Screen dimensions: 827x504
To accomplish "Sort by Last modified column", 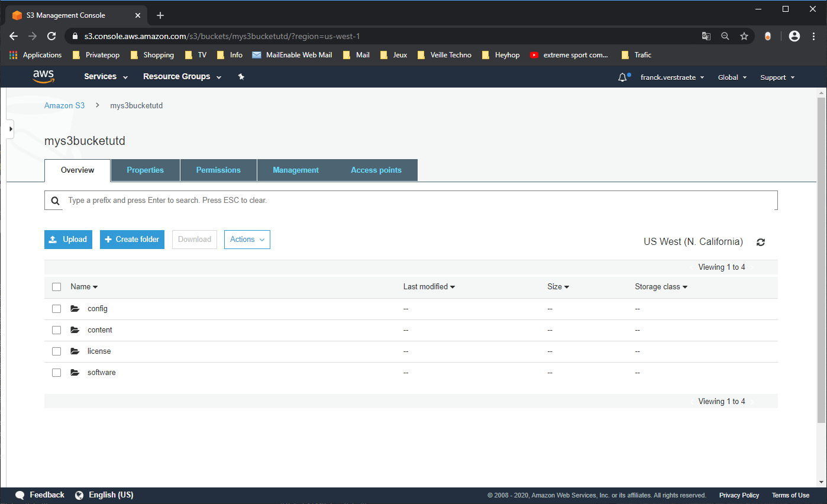I will point(429,287).
